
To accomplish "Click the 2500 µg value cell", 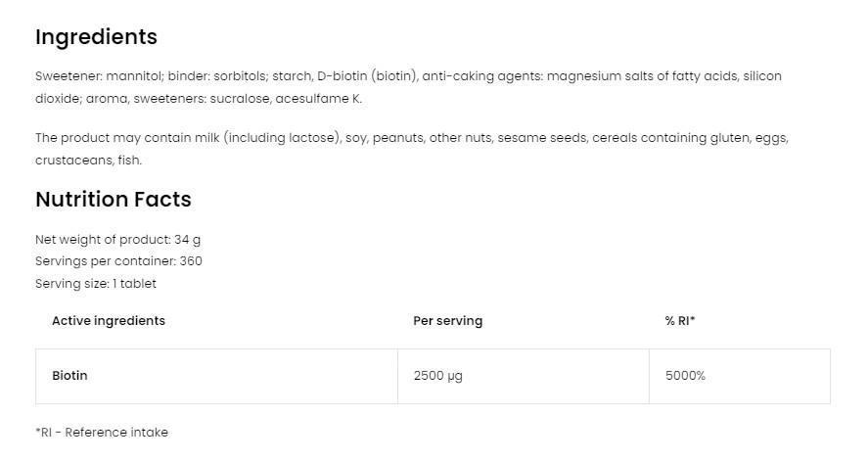I will tap(437, 376).
